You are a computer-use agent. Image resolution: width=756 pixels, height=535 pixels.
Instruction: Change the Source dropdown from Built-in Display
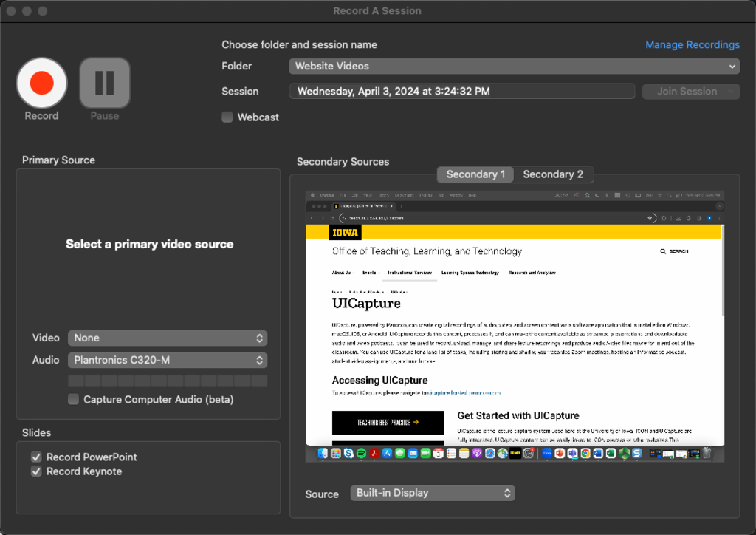[433, 493]
